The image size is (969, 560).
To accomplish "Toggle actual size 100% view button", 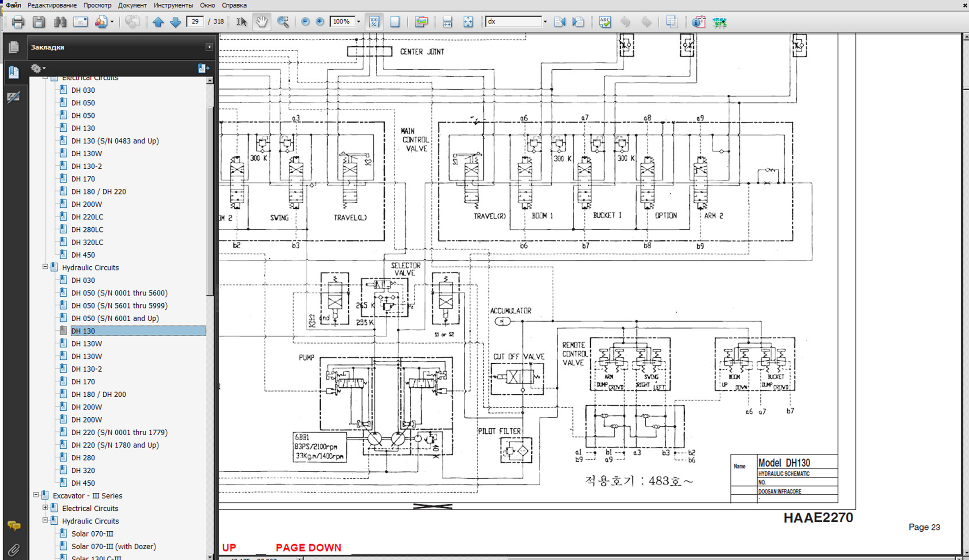I will [x=374, y=22].
